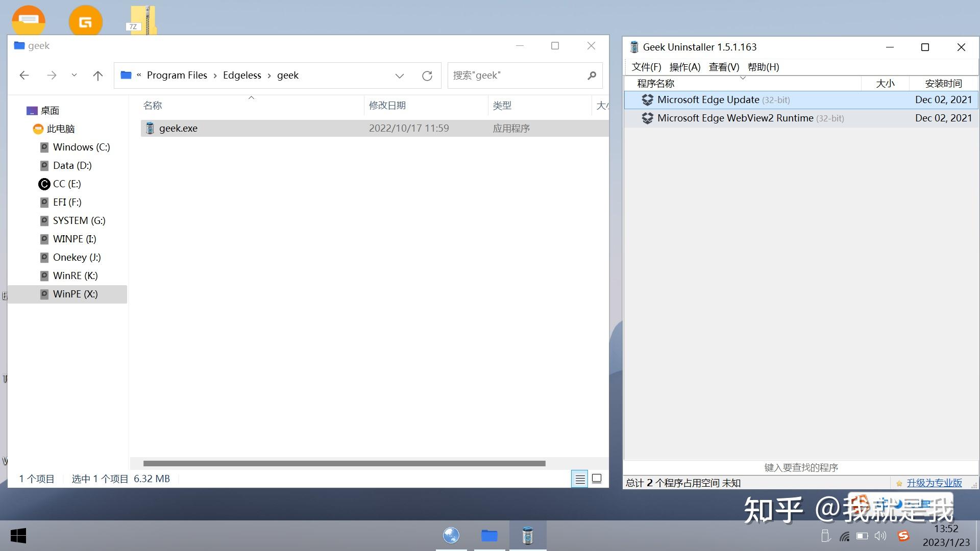This screenshot has height=551, width=980.
Task: Open the recent locations dropdown arrow
Action: (74, 76)
